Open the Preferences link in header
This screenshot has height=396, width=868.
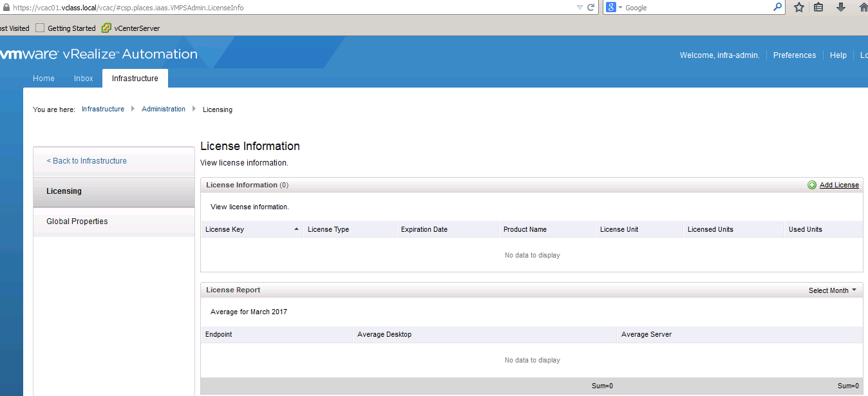[x=795, y=55]
